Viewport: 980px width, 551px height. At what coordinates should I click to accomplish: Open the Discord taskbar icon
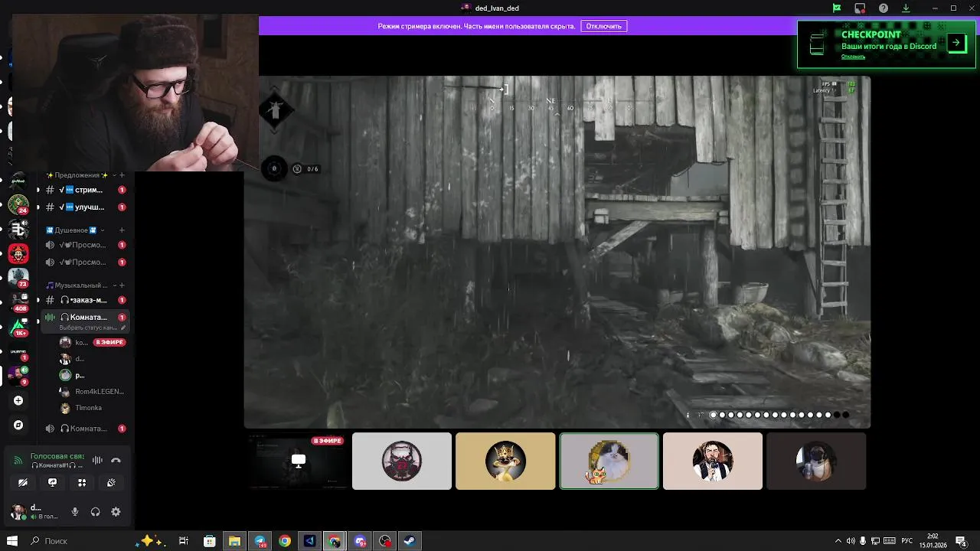coord(360,541)
